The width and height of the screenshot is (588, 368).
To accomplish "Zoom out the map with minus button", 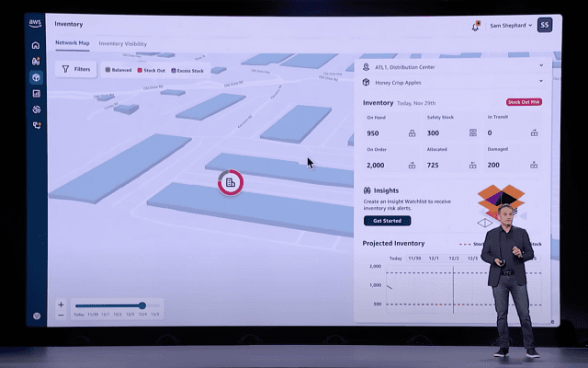I will tap(61, 315).
